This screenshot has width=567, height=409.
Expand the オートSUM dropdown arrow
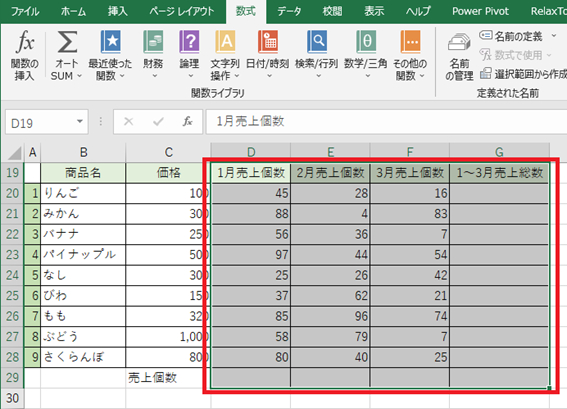[80, 76]
